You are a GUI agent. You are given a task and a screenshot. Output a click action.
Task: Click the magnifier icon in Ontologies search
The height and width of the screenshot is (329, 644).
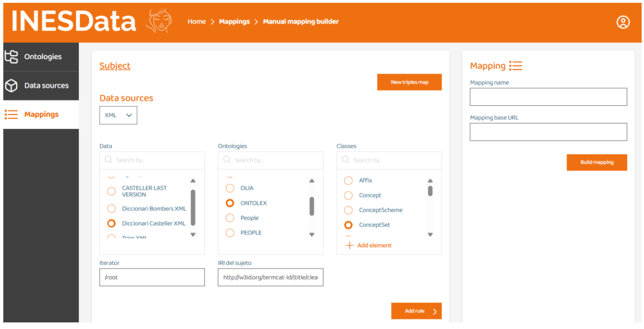(x=227, y=160)
